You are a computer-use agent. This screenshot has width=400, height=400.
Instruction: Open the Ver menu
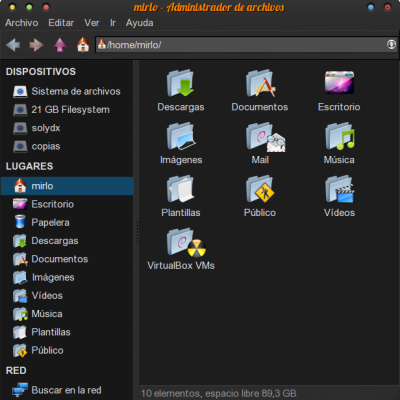click(92, 23)
